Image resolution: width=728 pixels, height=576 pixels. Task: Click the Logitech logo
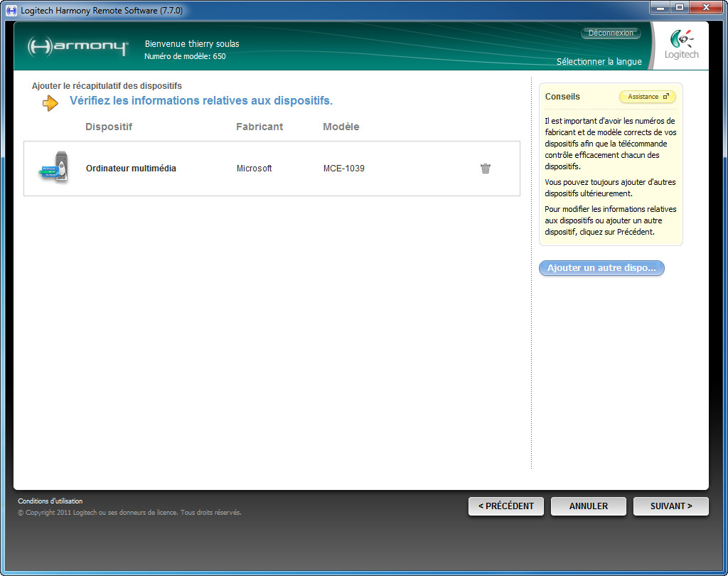pyautogui.click(x=681, y=45)
